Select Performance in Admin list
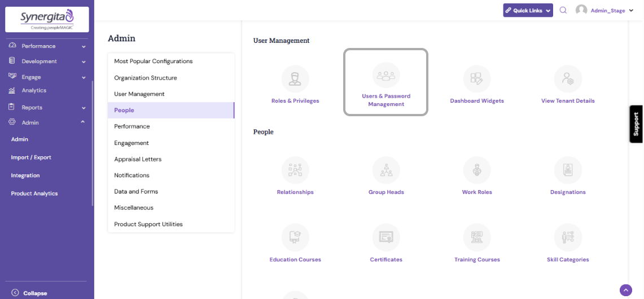Viewport: 644px width, 299px height. (x=171, y=126)
